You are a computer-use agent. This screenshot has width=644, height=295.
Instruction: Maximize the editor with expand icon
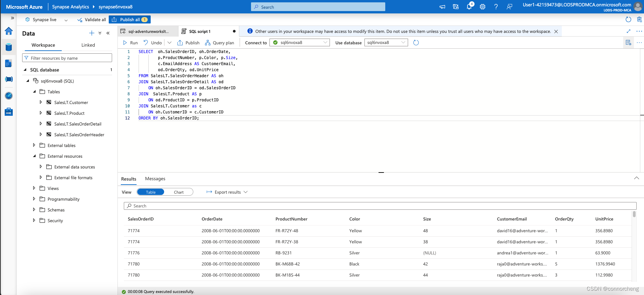[629, 31]
